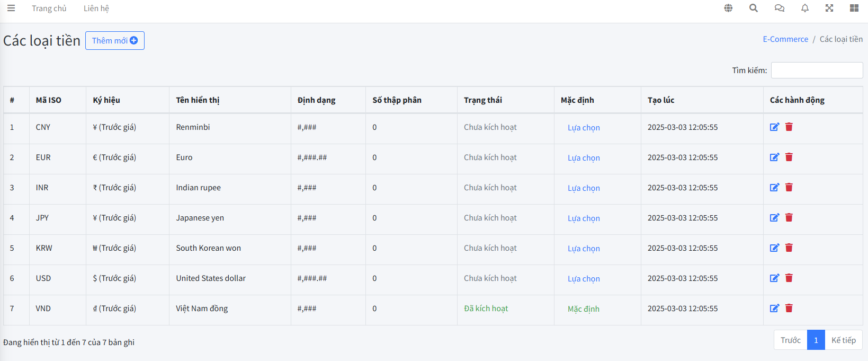The image size is (868, 361).
Task: Choose Lựa chọn for South Korean won
Action: click(584, 249)
